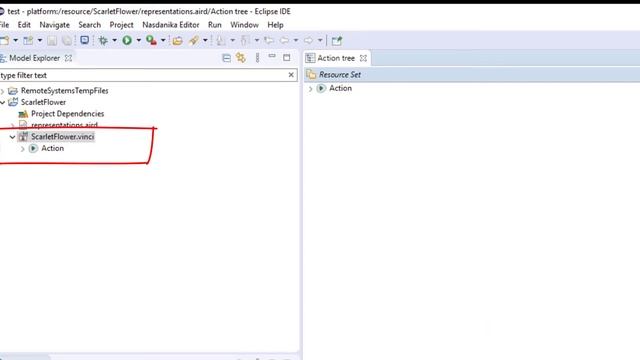Image resolution: width=640 pixels, height=360 pixels.
Task: Select Project Dependencies node
Action: (x=67, y=113)
